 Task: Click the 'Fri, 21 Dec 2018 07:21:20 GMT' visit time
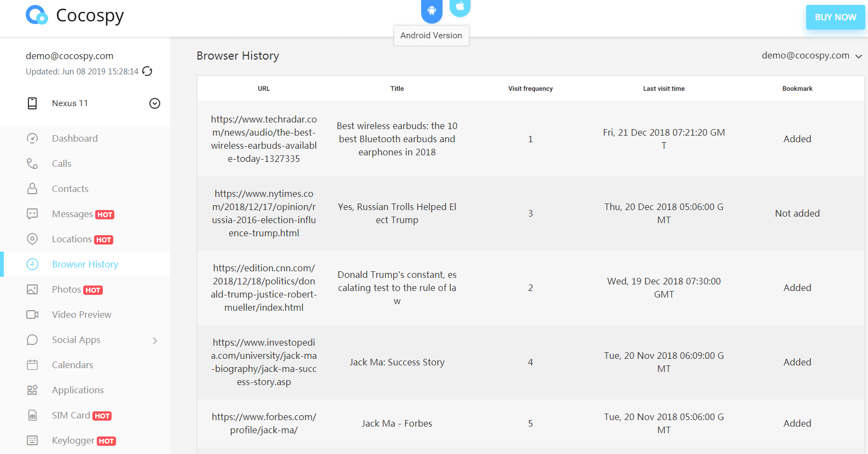click(x=664, y=139)
